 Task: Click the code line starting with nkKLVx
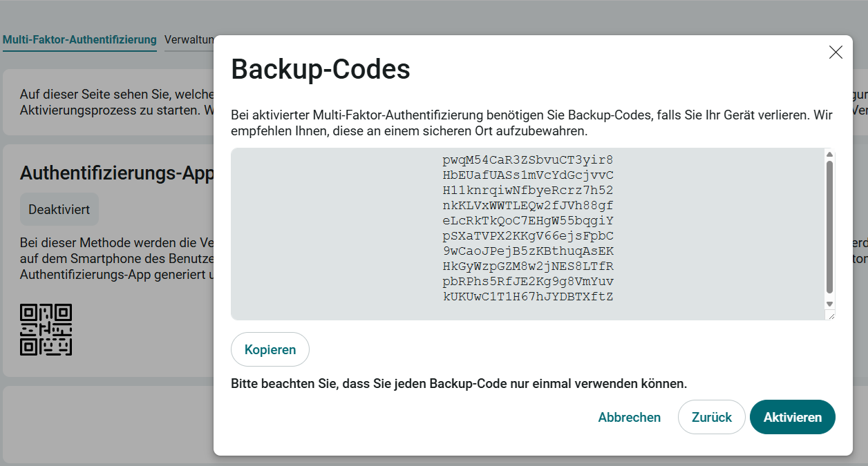(528, 206)
